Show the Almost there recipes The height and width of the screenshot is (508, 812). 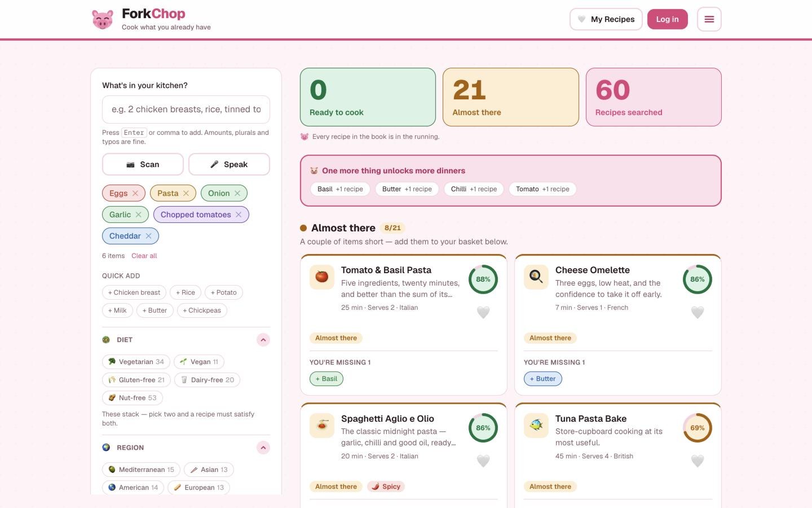pos(511,97)
